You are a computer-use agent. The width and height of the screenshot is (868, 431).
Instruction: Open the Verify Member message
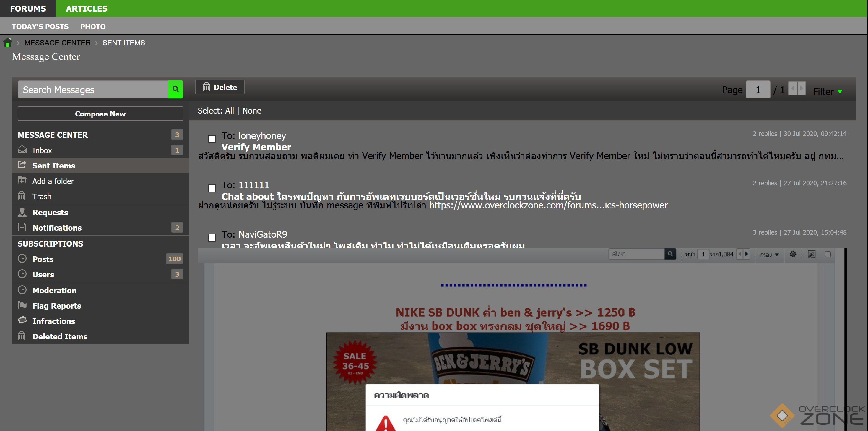[x=256, y=147]
